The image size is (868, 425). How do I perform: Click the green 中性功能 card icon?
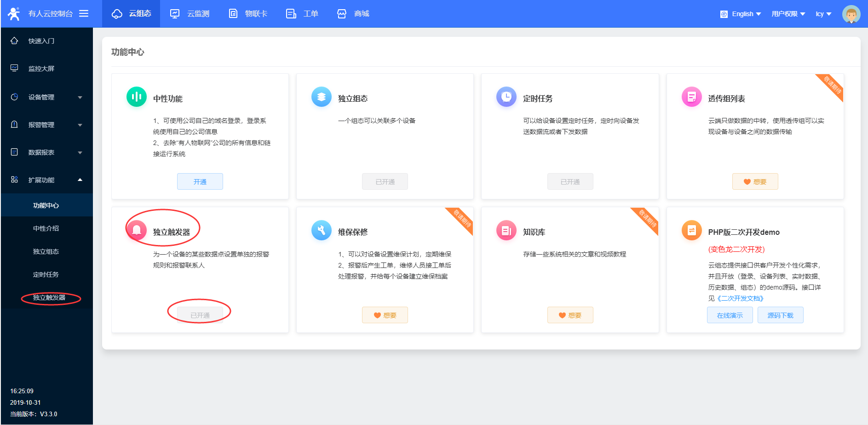coord(137,97)
